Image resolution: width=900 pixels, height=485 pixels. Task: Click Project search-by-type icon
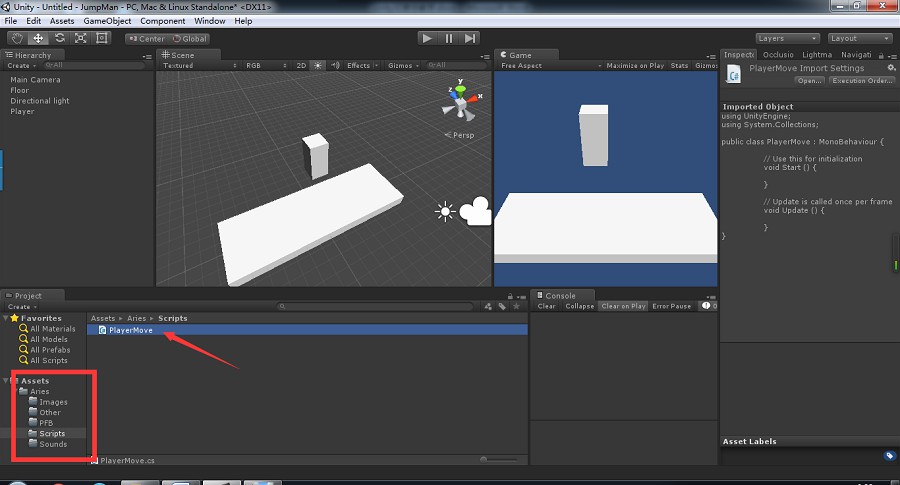(x=488, y=306)
